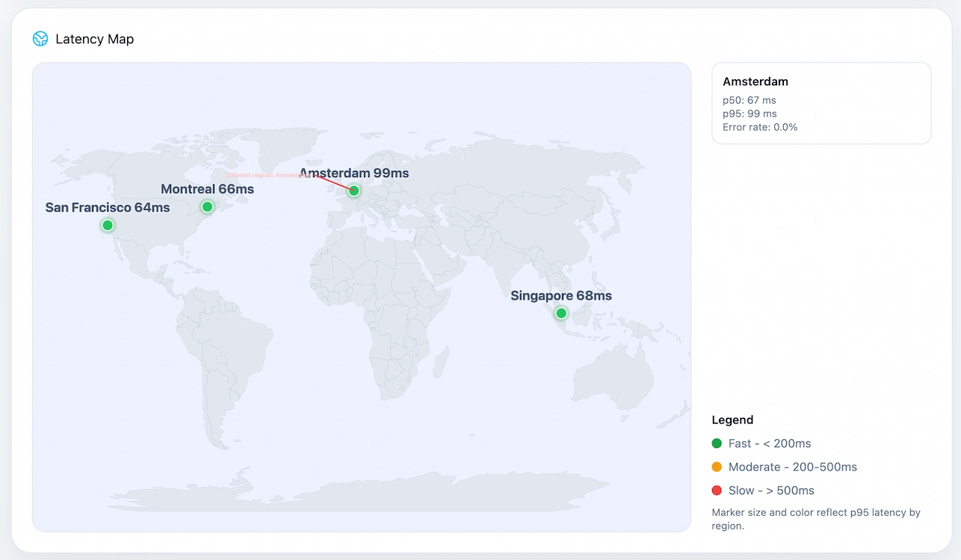Screen dimensions: 961x560
Task: Expand the Amsterdam details card
Action: point(822,103)
